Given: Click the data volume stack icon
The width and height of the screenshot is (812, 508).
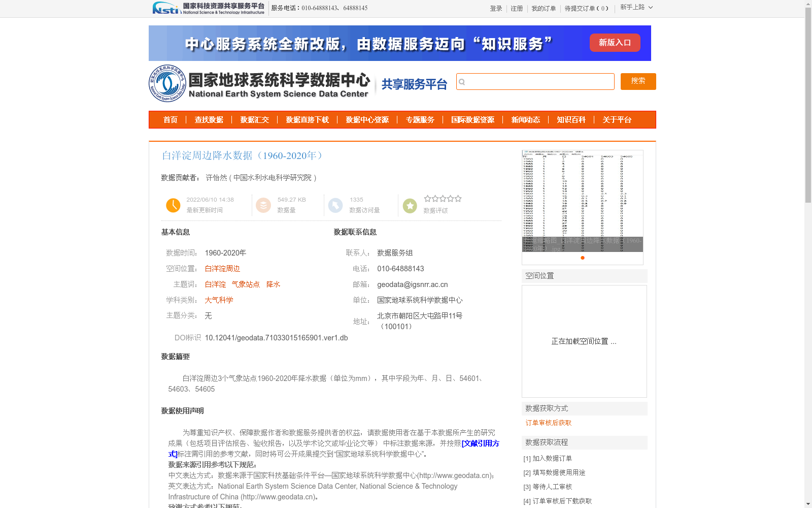Looking at the screenshot, I should pos(263,205).
